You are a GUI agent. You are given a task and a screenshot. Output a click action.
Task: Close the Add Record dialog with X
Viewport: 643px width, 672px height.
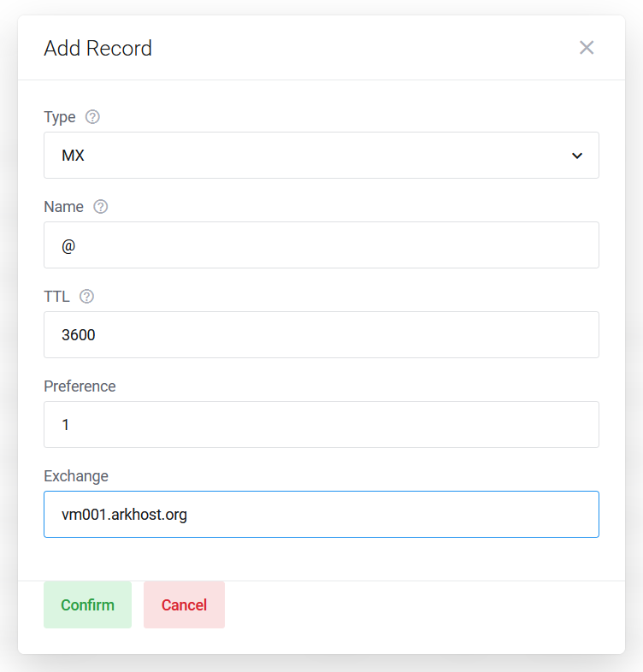point(587,48)
